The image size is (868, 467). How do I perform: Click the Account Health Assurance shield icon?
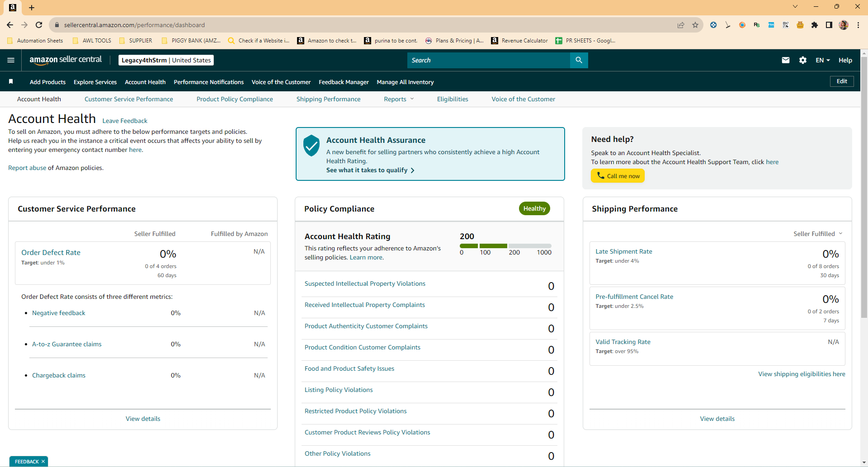(311, 146)
